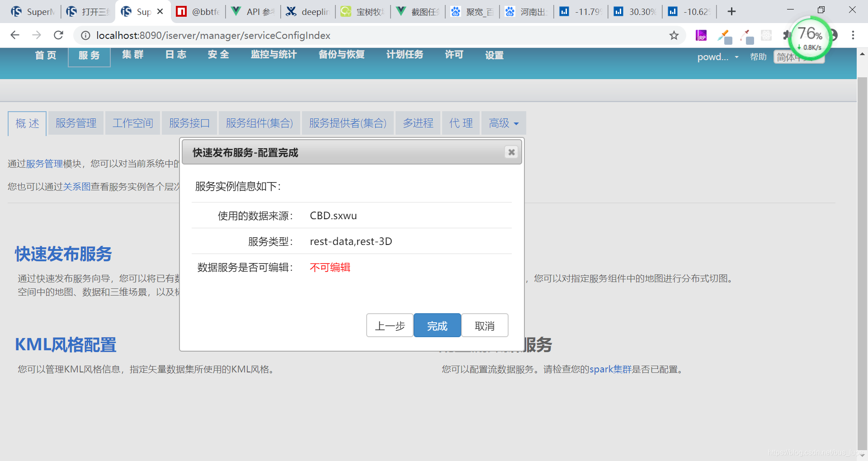Expand the powd... user dropdown

[717, 57]
